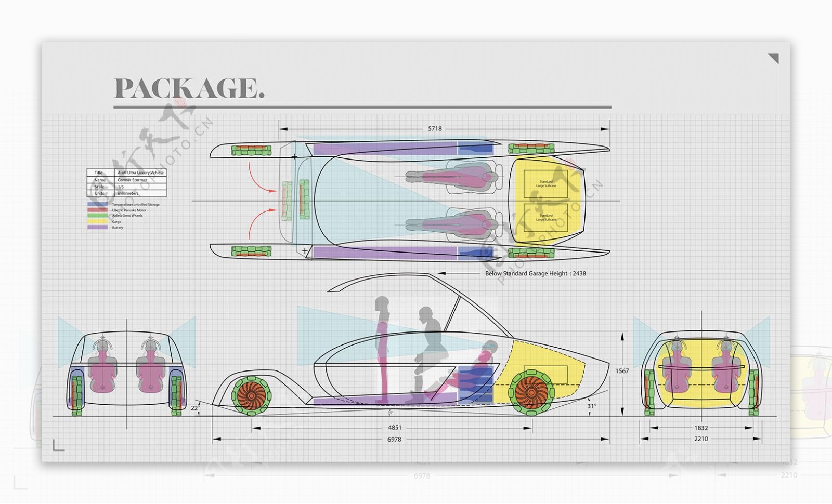Click the standing gray figure in side view
Viewport: 832px width, 504px height.
point(383,349)
